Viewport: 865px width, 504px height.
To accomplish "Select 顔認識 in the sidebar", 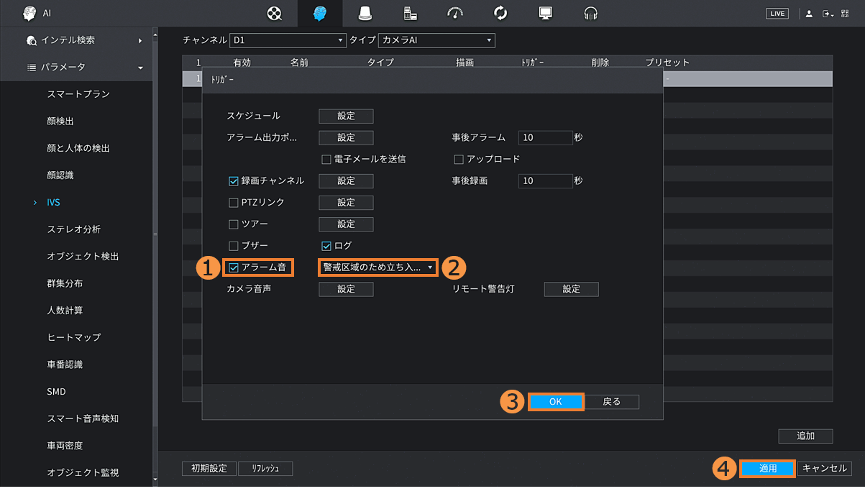I will tap(60, 175).
